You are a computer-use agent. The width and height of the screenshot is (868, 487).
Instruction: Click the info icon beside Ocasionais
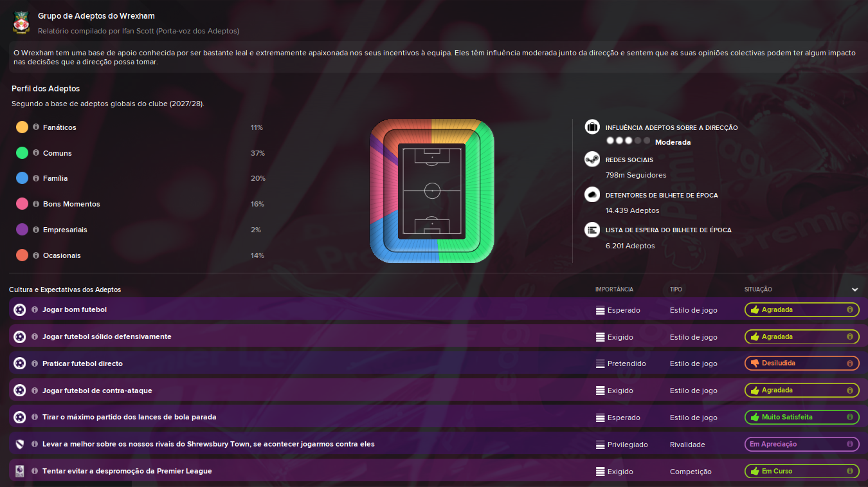point(36,255)
